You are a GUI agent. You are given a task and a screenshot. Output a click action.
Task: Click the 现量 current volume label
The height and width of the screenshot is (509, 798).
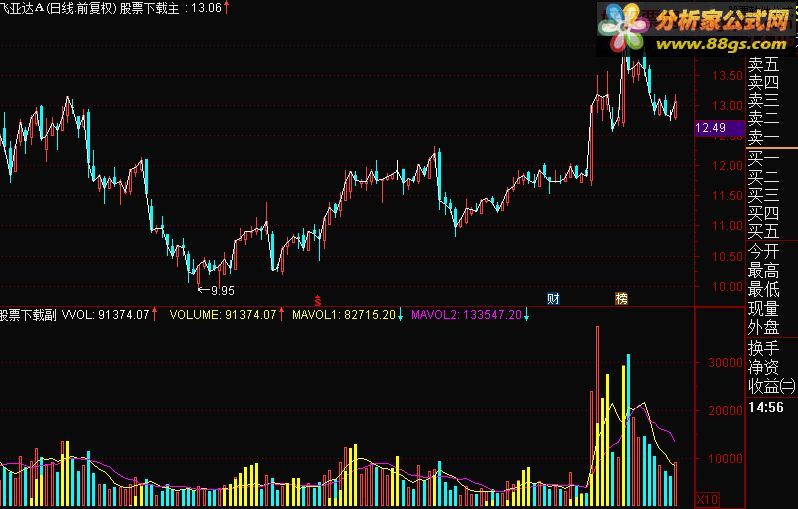(x=763, y=308)
